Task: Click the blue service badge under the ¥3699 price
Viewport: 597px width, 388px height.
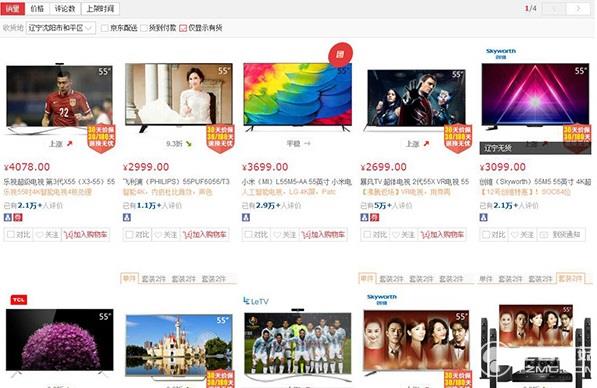Action: pos(246,217)
